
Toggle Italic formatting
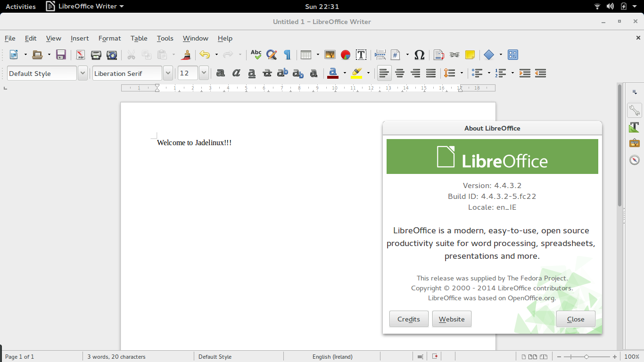click(x=236, y=73)
